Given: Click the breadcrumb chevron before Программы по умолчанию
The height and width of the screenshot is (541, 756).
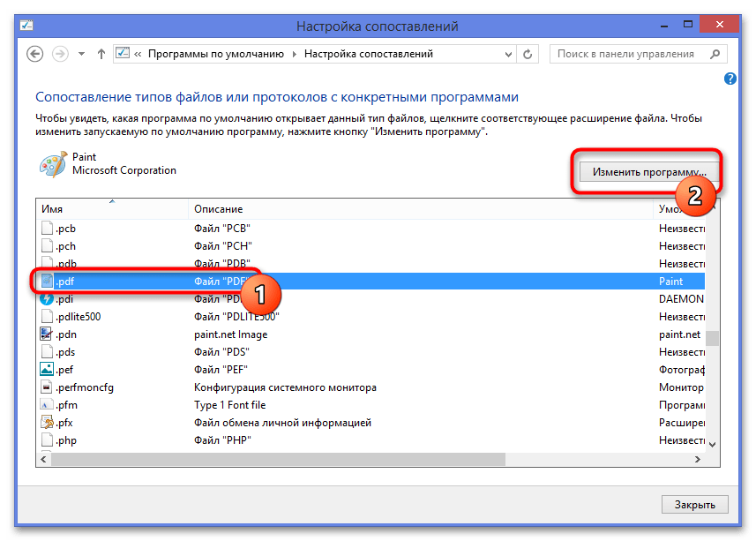Looking at the screenshot, I should 138,54.
